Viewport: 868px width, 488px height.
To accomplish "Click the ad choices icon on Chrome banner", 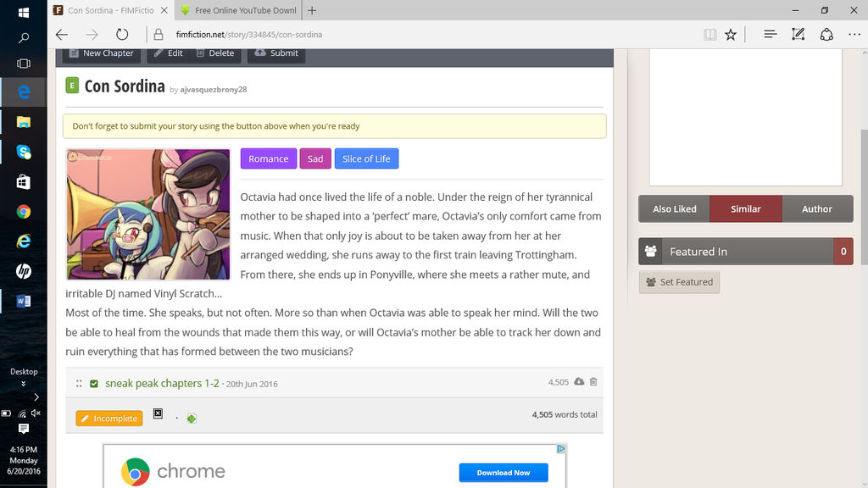I will 561,449.
